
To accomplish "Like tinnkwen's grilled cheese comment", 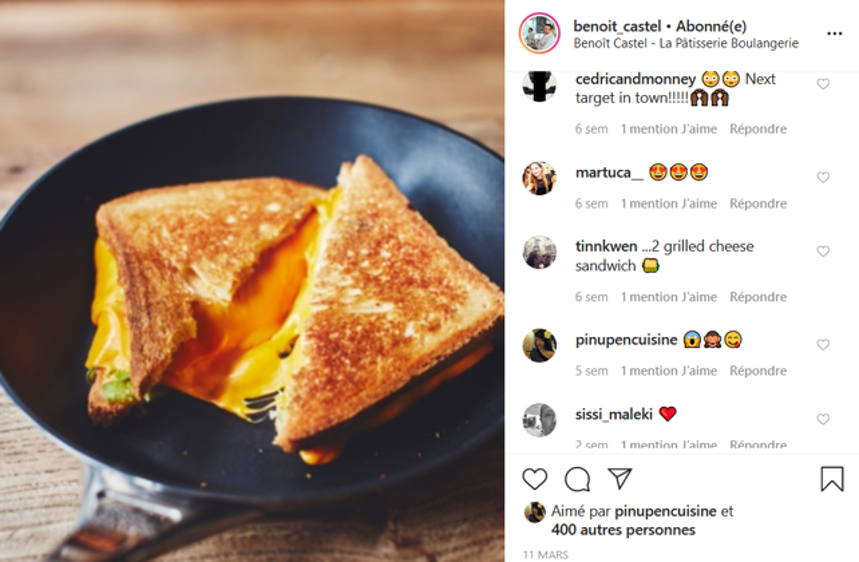I will tap(823, 251).
